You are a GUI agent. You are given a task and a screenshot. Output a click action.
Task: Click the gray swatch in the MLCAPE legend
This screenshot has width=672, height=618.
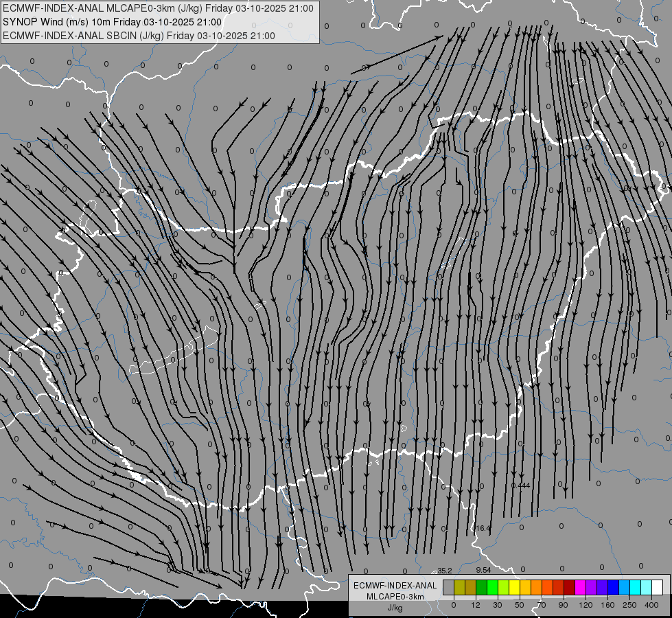(448, 587)
